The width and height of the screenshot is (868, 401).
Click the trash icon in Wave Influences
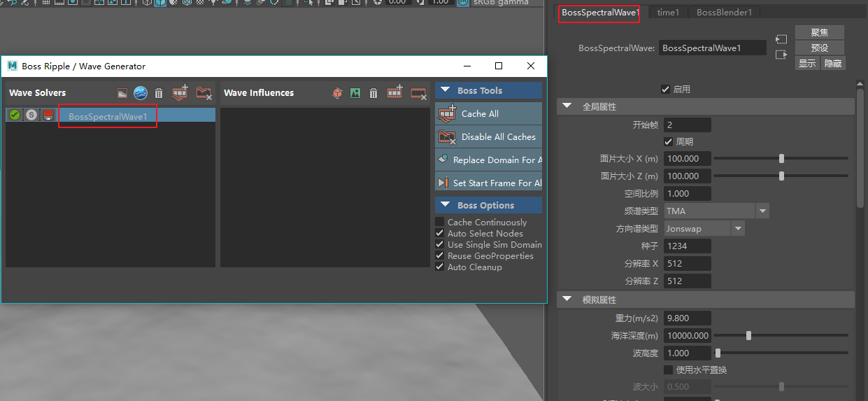373,92
